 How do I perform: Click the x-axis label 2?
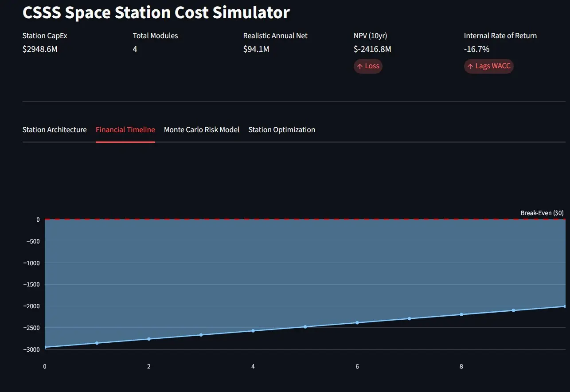click(149, 367)
